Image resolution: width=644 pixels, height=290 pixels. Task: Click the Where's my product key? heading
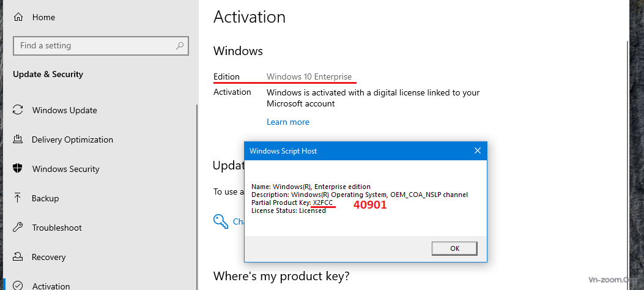click(281, 276)
